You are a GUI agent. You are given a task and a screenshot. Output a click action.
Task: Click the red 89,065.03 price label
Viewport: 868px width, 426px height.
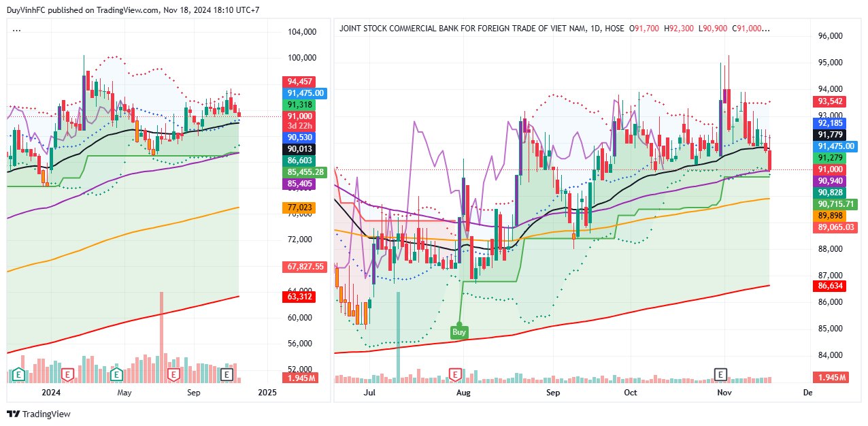(836, 227)
